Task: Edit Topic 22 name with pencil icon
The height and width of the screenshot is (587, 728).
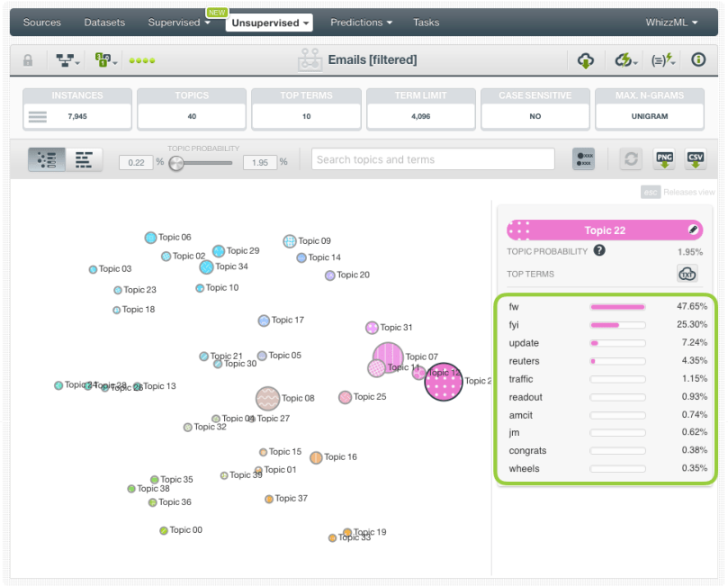Action: click(x=692, y=230)
